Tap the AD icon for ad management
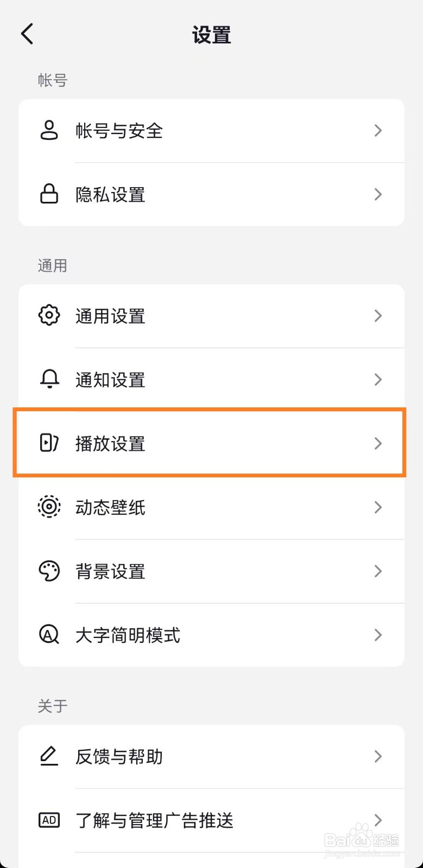Viewport: 423px width, 868px height. tap(49, 820)
